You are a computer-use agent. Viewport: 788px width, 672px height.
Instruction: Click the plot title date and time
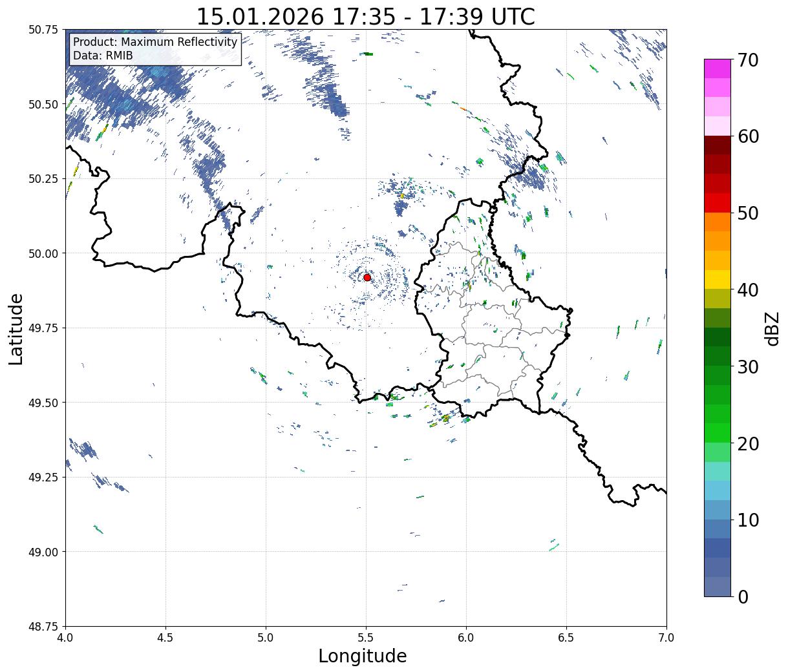click(365, 16)
